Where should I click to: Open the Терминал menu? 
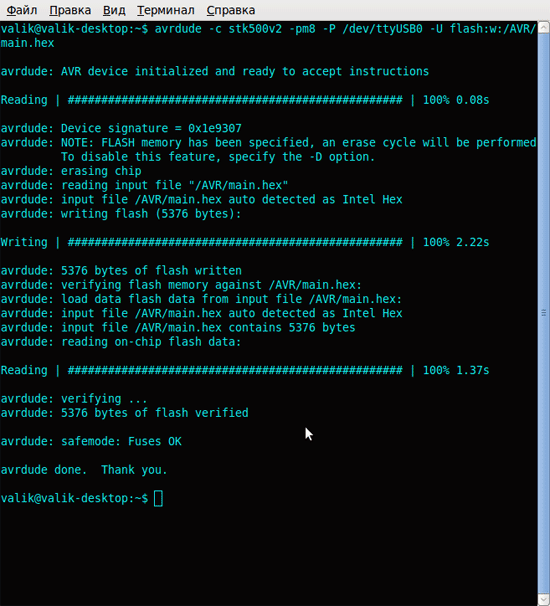click(x=165, y=10)
